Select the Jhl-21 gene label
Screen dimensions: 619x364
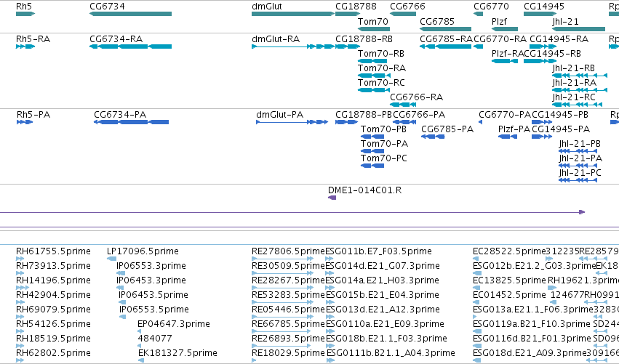pyautogui.click(x=566, y=21)
